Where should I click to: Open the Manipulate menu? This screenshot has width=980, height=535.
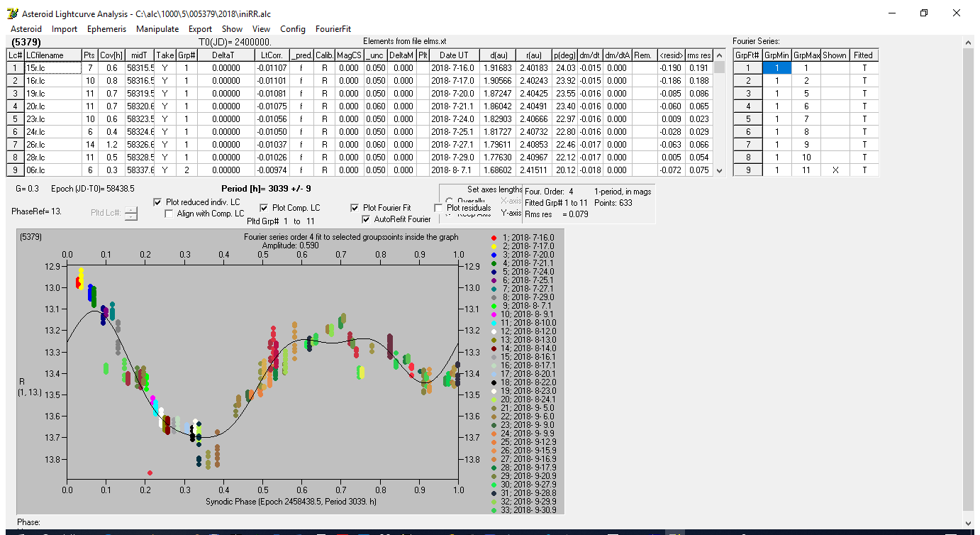click(x=157, y=29)
